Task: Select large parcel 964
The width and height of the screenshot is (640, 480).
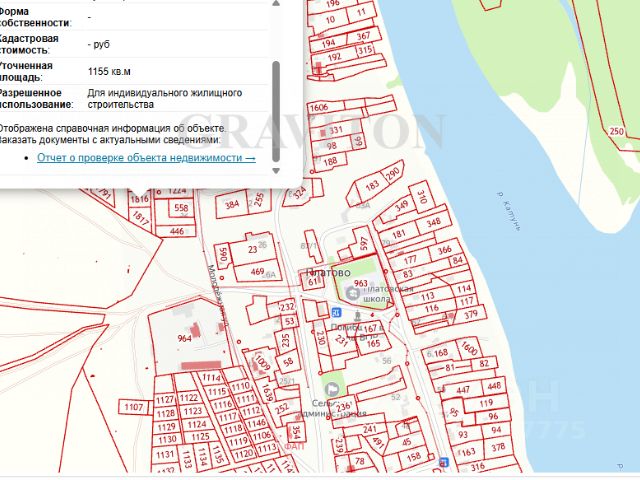Action: (184, 338)
